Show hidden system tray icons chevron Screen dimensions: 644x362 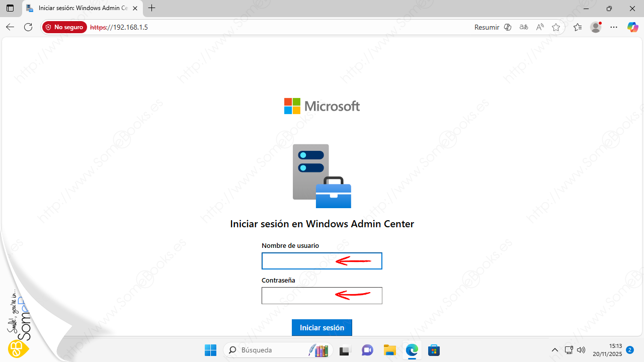[x=554, y=350]
